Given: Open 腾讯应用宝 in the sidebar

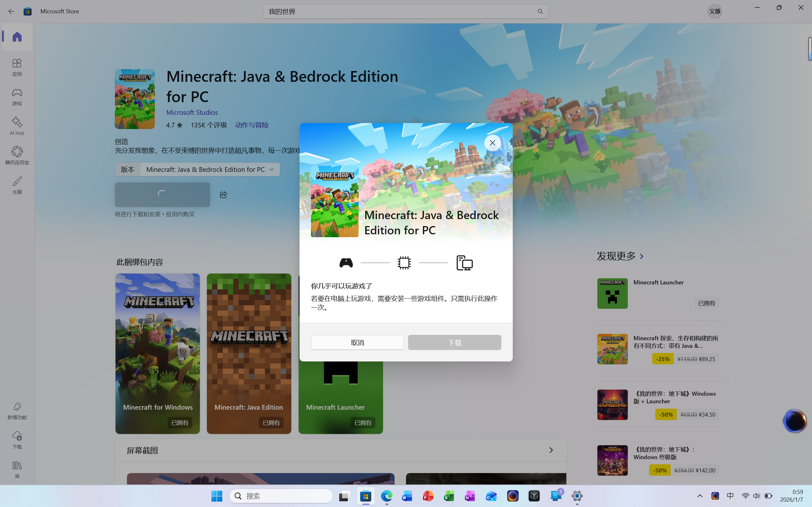Looking at the screenshot, I should point(17,155).
